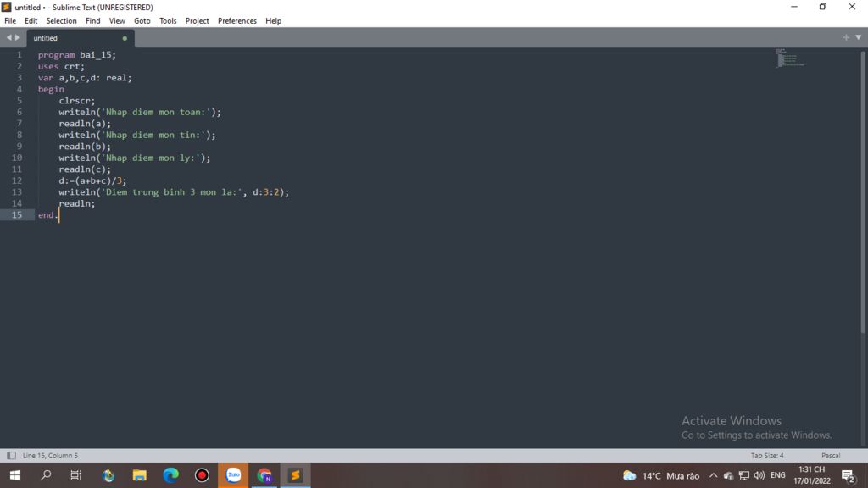
Task: Switch to Sublime Text taskbar icon
Action: pos(295,475)
